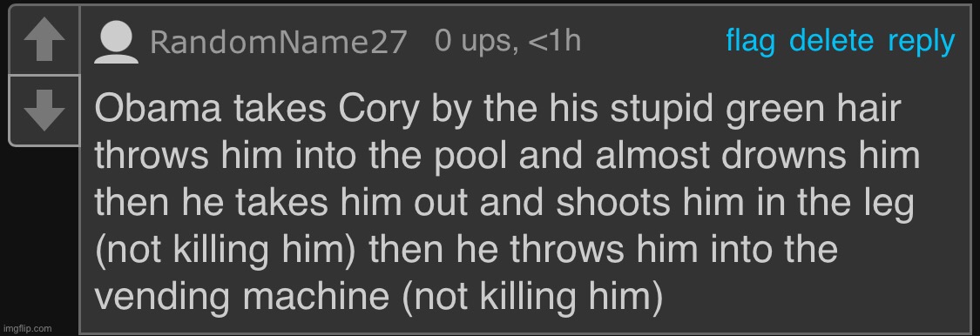
Task: Open the imgflip.com watermark link
Action: coord(27,328)
